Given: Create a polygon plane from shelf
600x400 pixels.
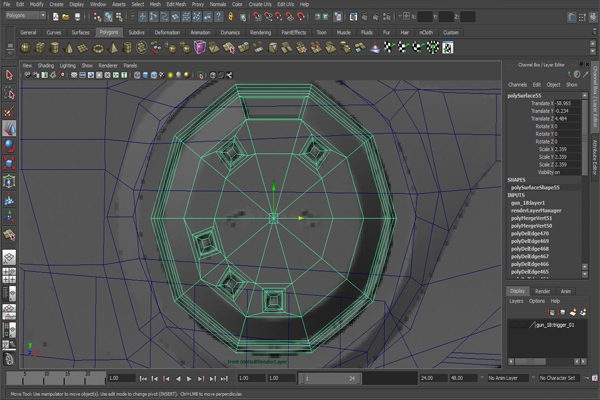Looking at the screenshot, I should click(x=83, y=48).
